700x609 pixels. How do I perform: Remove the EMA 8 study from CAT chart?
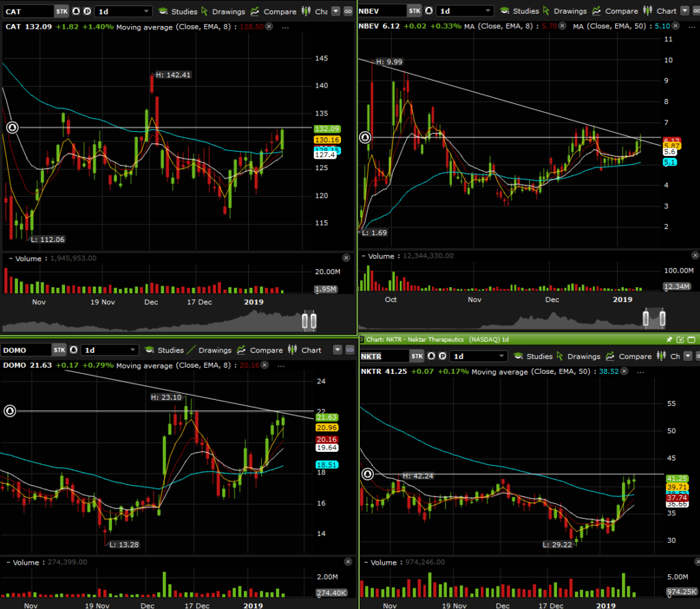269,27
